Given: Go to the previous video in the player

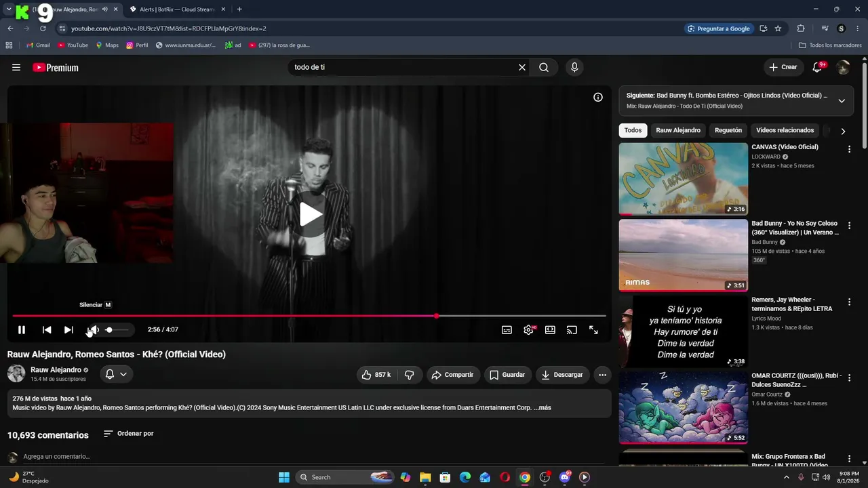Looking at the screenshot, I should 47,330.
